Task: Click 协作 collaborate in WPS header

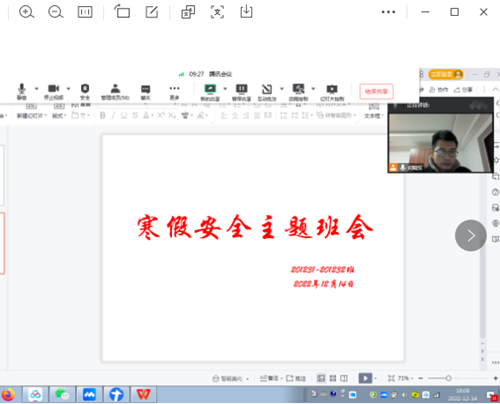Action: (x=438, y=89)
